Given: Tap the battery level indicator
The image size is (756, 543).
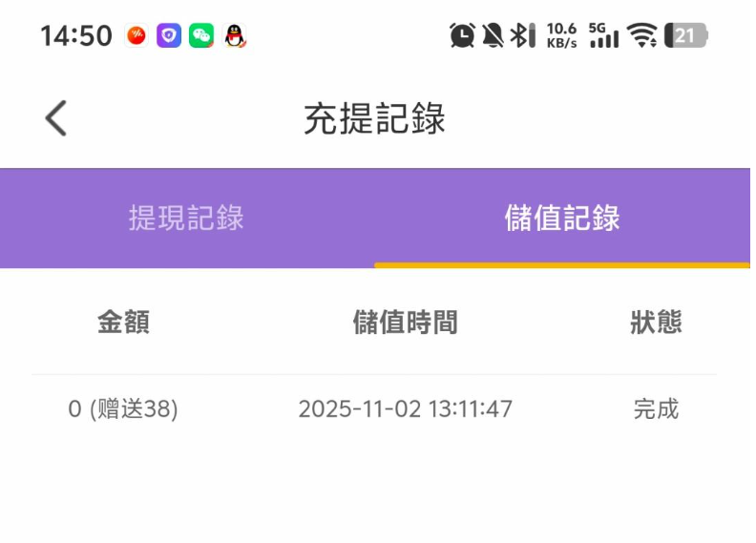Looking at the screenshot, I should click(x=686, y=36).
